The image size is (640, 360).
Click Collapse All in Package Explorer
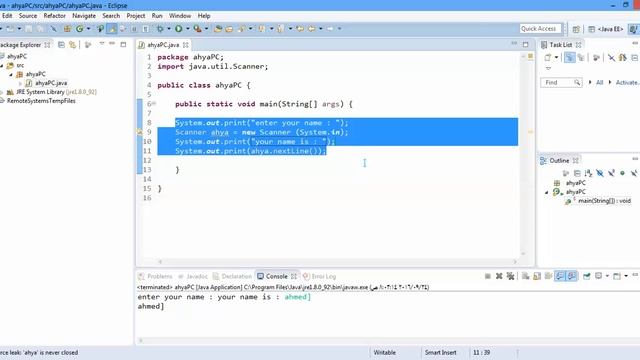(61, 44)
